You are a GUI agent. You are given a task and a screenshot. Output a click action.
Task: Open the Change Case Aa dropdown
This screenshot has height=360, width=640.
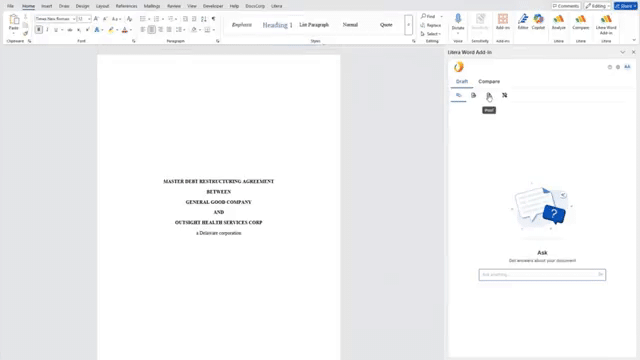coord(116,19)
